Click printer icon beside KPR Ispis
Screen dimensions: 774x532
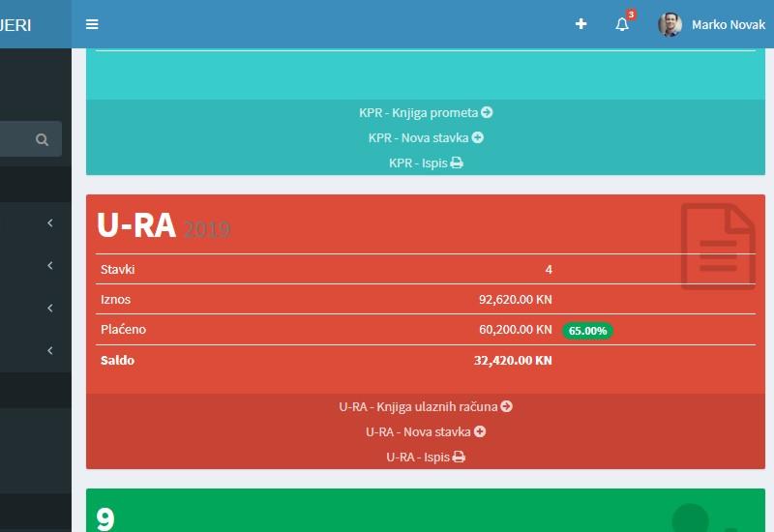click(457, 163)
